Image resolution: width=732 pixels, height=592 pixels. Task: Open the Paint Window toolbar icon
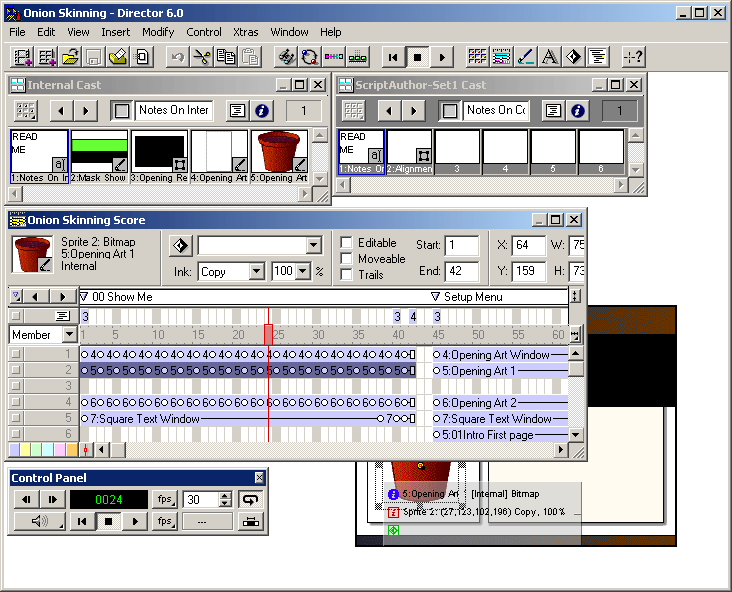point(526,57)
